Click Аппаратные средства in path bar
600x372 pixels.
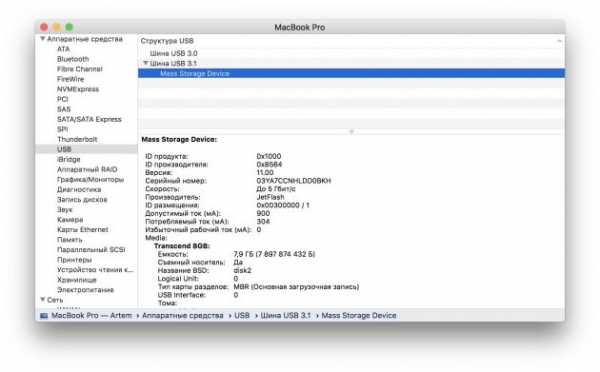click(183, 316)
